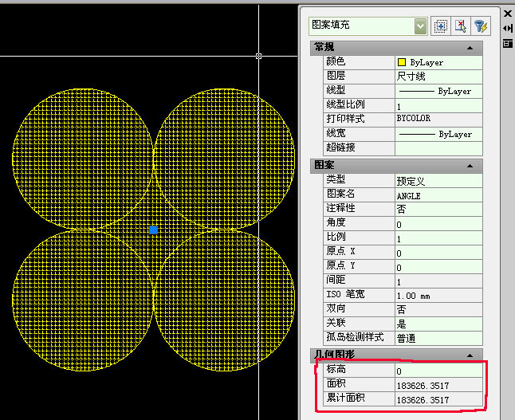
Task: Click the yellow ByLayer color swatch
Action: click(x=401, y=62)
